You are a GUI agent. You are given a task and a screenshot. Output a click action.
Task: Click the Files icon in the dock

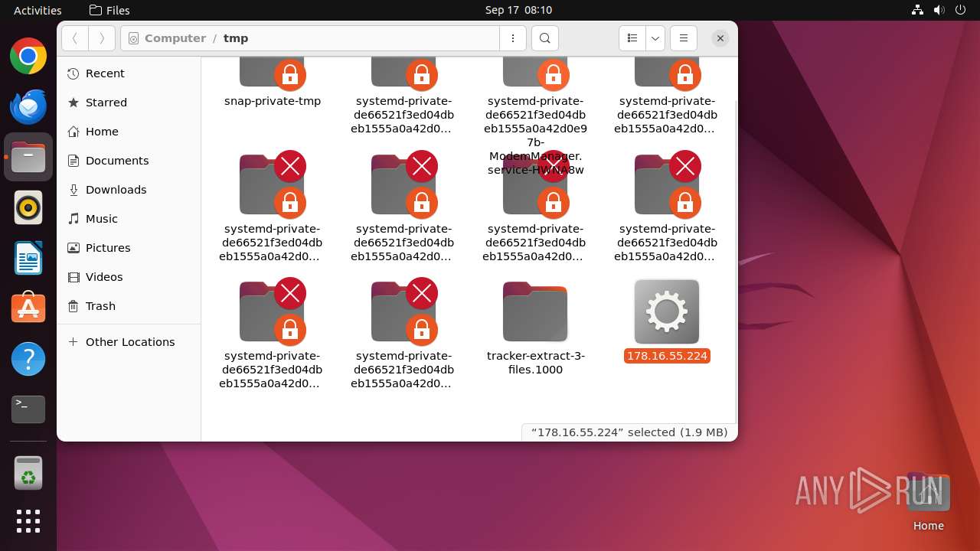(28, 158)
